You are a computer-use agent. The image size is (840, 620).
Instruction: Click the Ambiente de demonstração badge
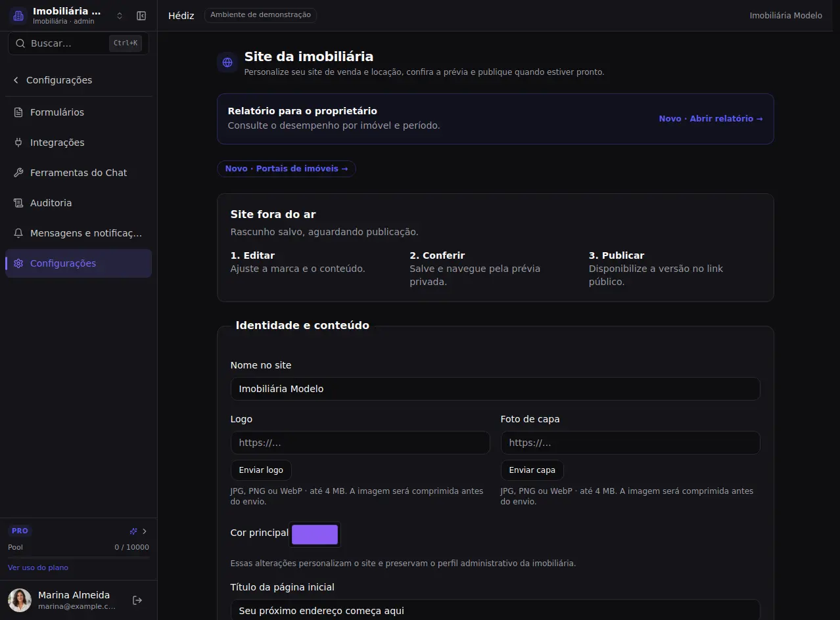pyautogui.click(x=260, y=15)
